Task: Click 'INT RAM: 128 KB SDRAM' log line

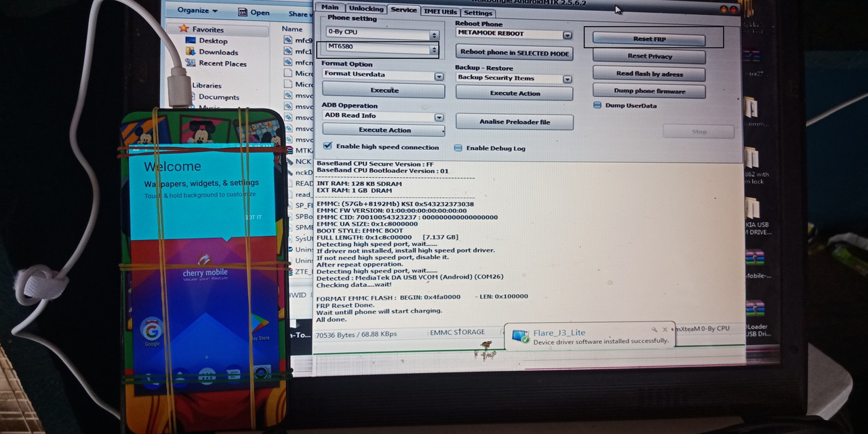Action: coord(359,184)
